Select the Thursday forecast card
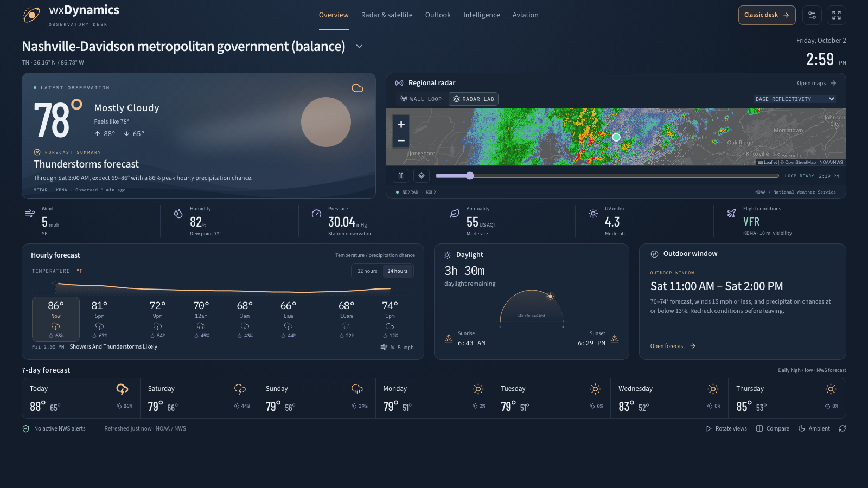 [787, 398]
